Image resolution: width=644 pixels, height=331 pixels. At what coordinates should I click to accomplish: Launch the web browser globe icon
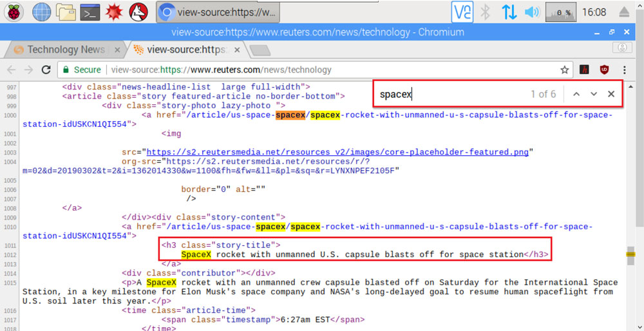[x=41, y=12]
